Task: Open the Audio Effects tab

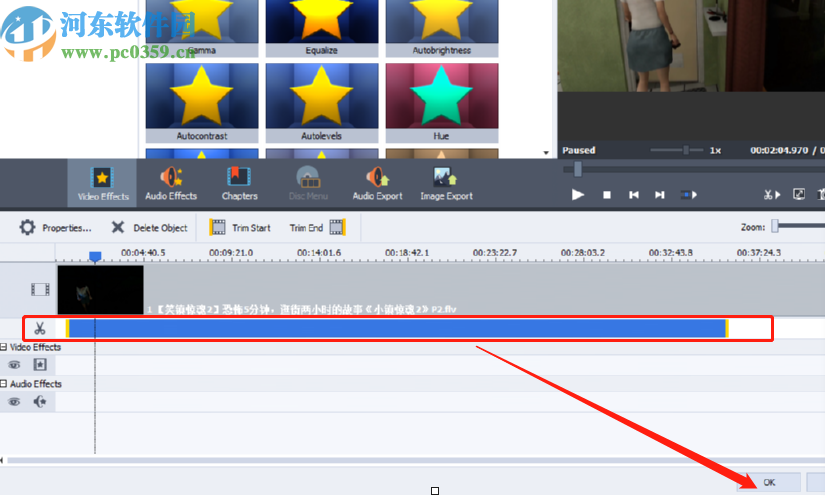Action: point(171,183)
